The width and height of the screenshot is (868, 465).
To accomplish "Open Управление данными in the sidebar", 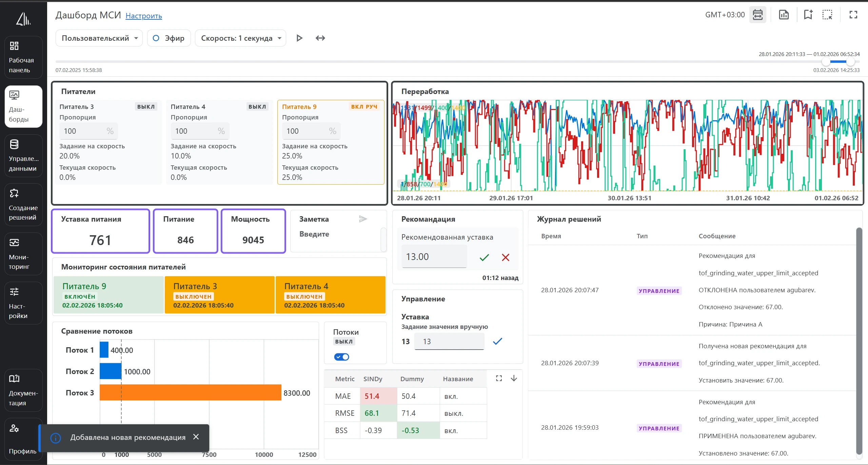I will point(23,155).
